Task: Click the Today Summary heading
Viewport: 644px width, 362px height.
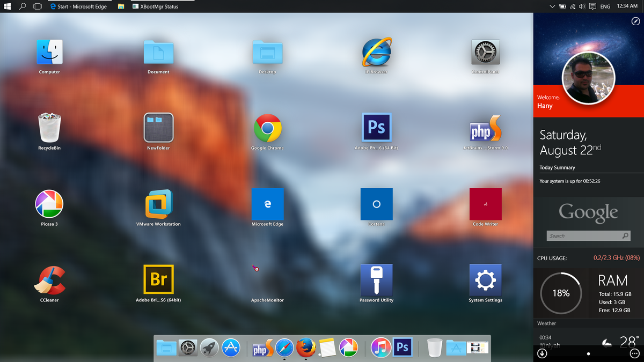Action: click(x=557, y=167)
